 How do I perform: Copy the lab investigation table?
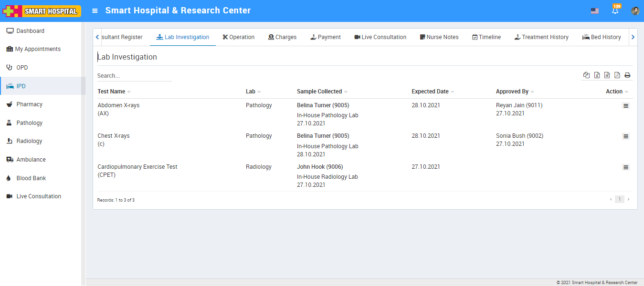pos(586,75)
